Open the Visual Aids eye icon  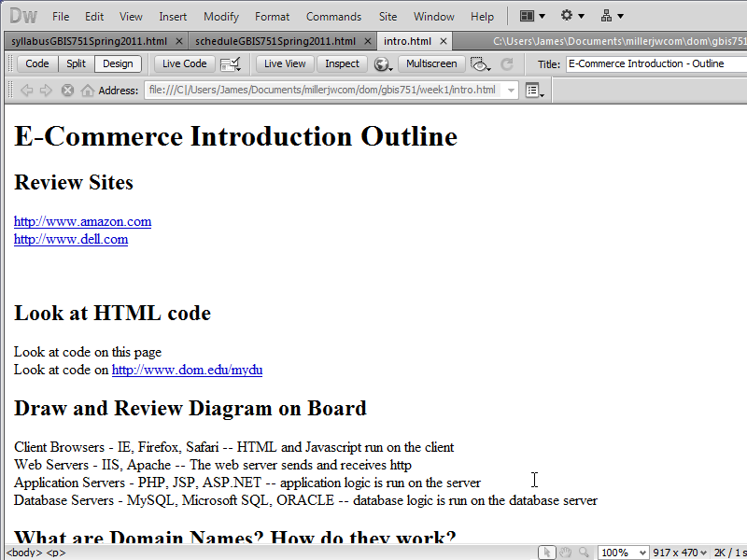pyautogui.click(x=481, y=63)
